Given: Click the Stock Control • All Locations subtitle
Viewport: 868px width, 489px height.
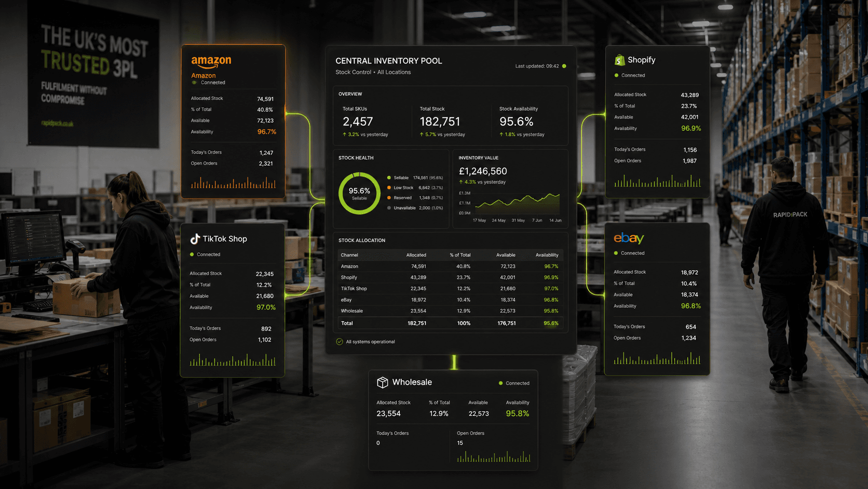Looking at the screenshot, I should point(373,72).
